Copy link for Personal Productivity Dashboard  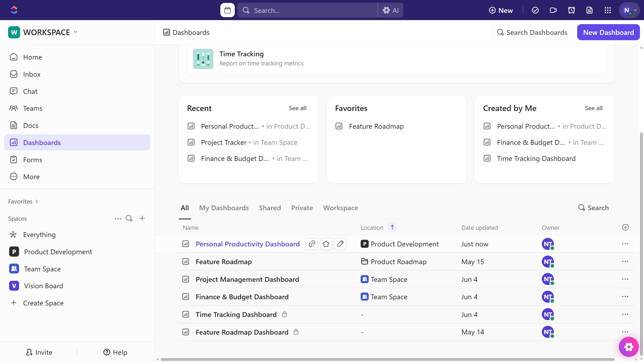(x=312, y=244)
